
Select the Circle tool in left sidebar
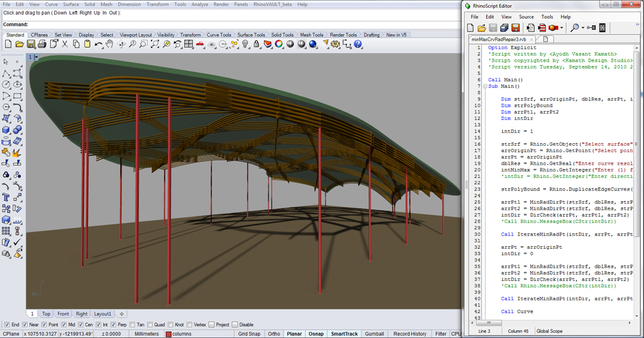(x=6, y=84)
